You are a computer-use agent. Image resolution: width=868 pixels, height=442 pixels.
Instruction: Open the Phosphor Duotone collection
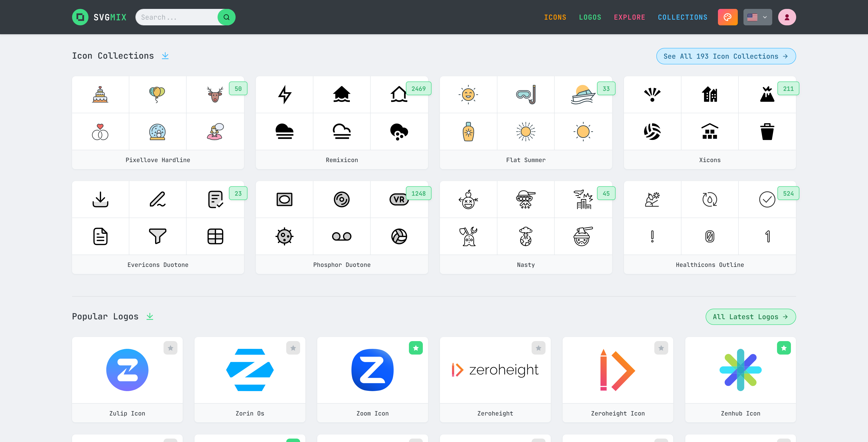(342, 265)
